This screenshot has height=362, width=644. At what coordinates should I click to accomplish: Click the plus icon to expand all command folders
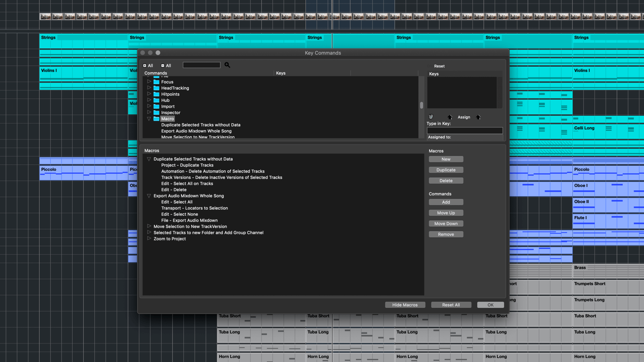tap(145, 66)
